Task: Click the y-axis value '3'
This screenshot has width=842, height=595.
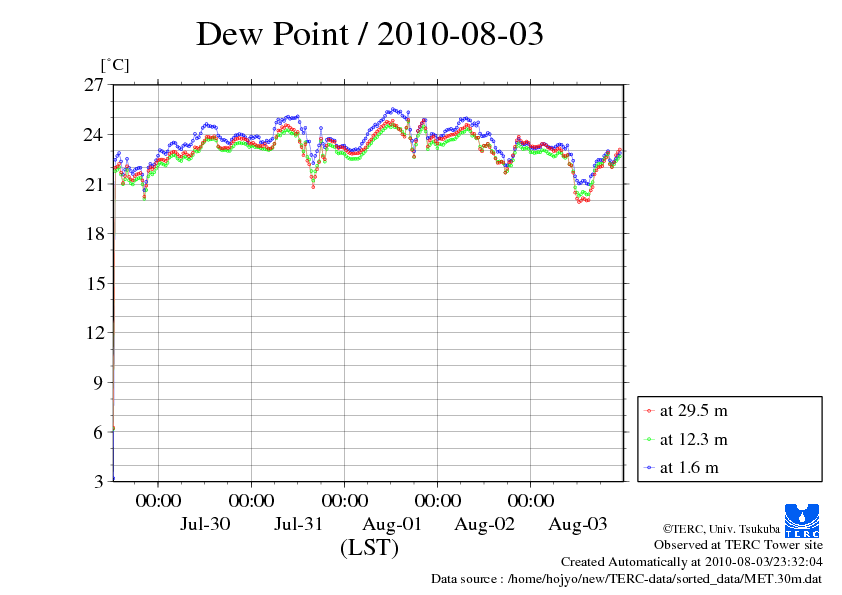Action: 98,481
